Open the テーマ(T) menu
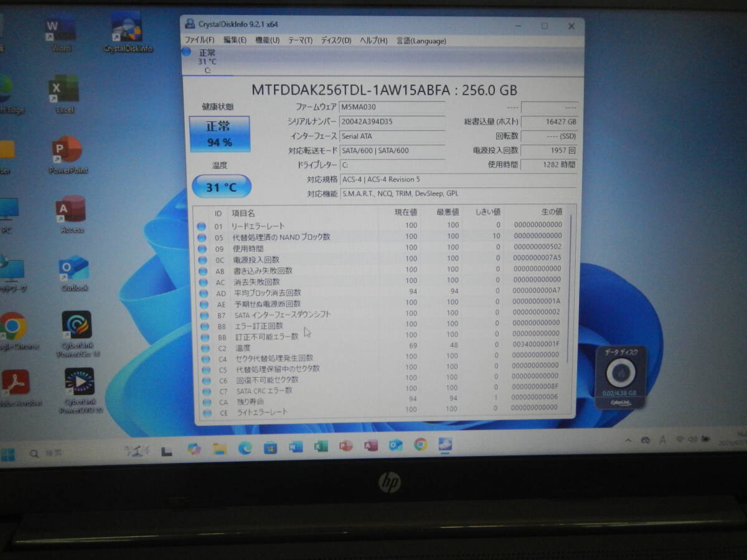747x560 pixels. pos(300,40)
